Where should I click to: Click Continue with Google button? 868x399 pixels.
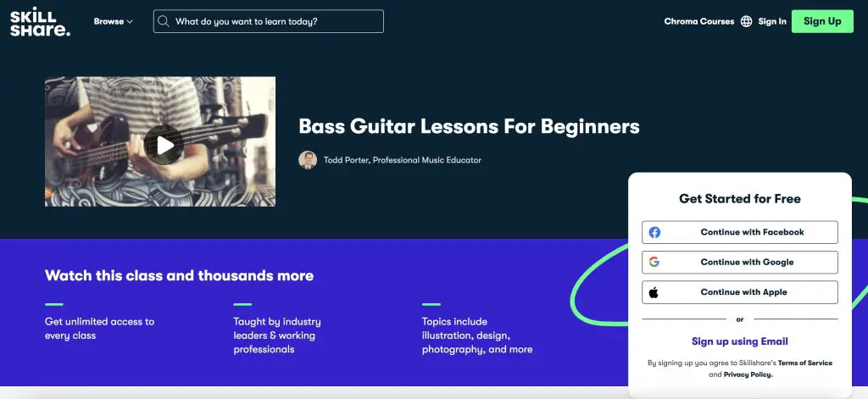click(740, 263)
